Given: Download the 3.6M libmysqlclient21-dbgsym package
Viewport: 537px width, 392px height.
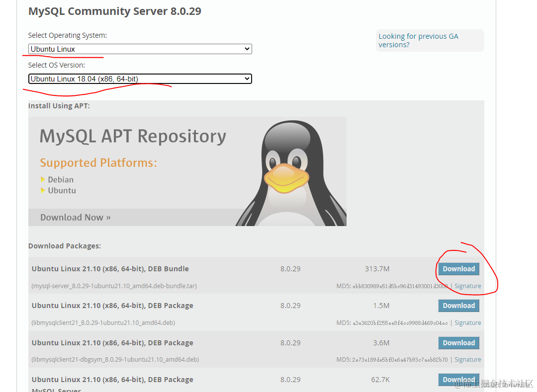Looking at the screenshot, I should (x=458, y=343).
